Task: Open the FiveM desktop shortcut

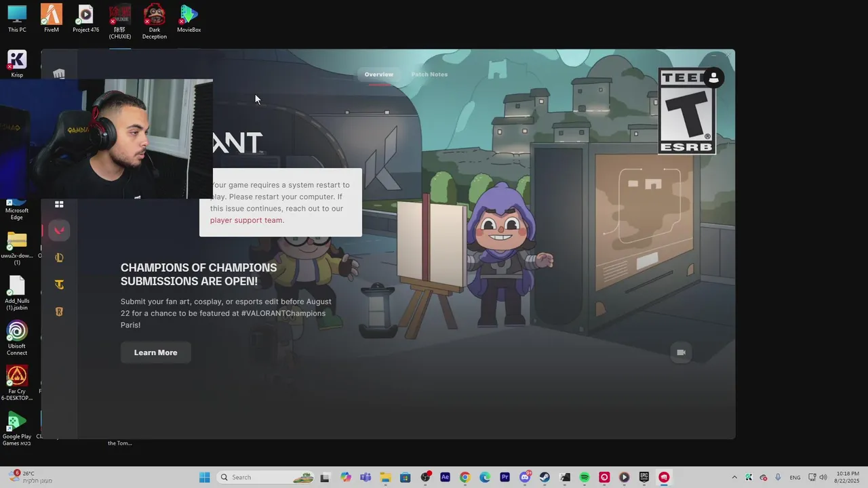Action: [52, 18]
